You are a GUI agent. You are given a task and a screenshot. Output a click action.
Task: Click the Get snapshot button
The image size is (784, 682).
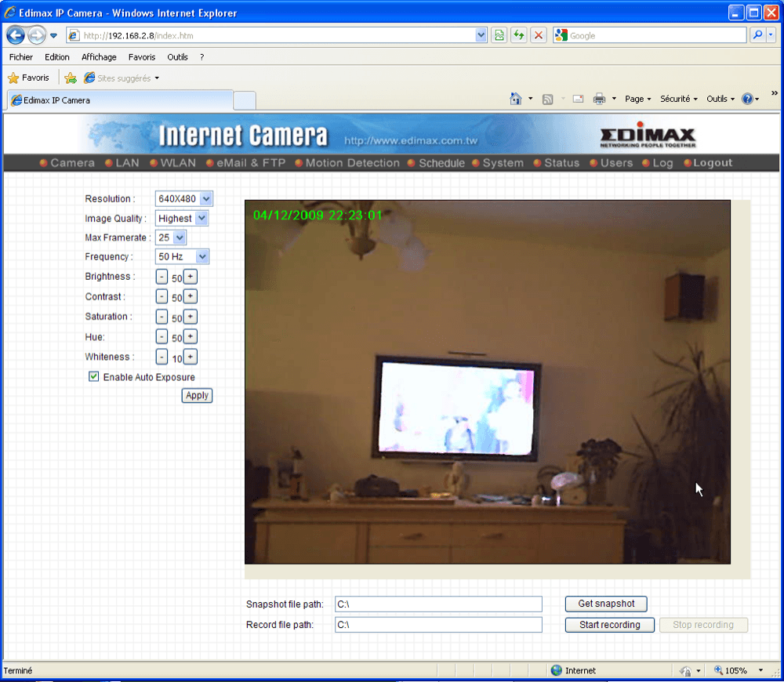(x=606, y=604)
